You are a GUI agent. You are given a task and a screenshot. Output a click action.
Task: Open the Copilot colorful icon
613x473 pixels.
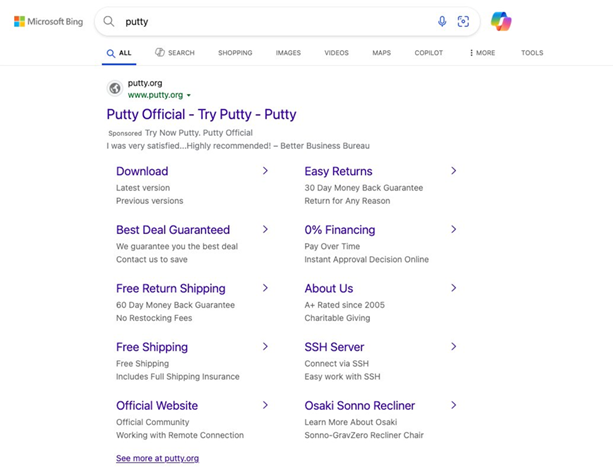tap(501, 22)
